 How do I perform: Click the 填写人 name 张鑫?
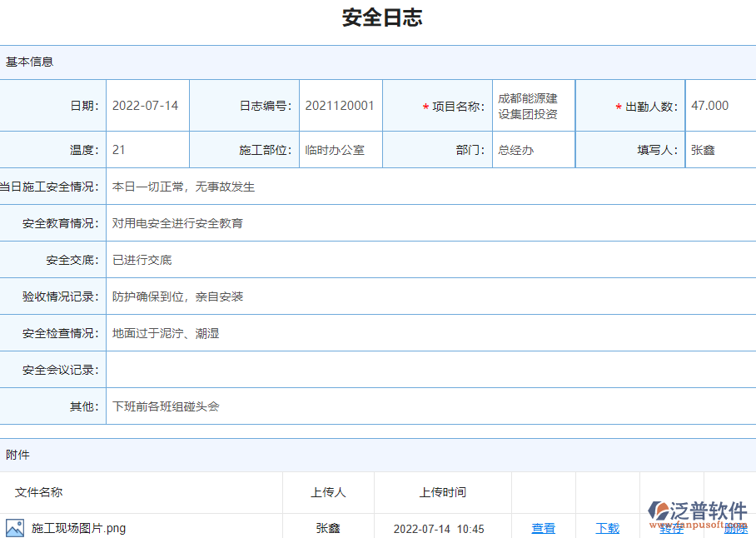tap(702, 150)
